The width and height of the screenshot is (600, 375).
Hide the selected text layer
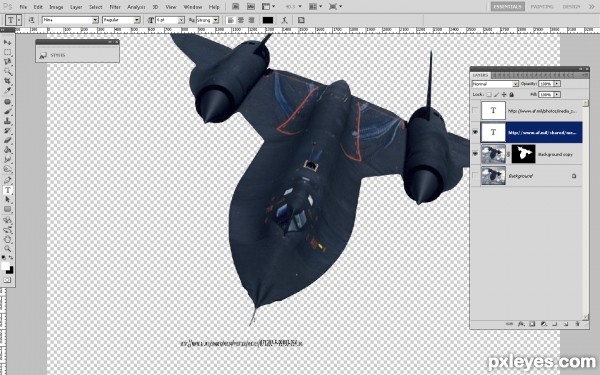475,132
